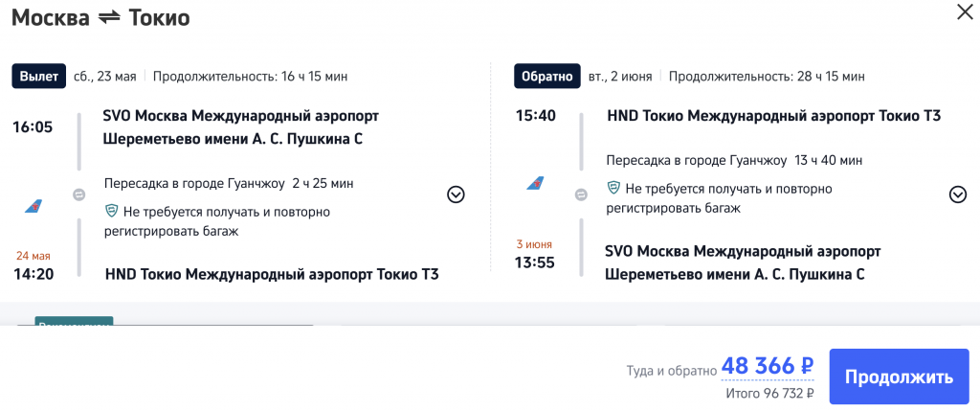Click the baggage shield icon in the return layover
Viewport: 980px width, 411px height.
613,189
